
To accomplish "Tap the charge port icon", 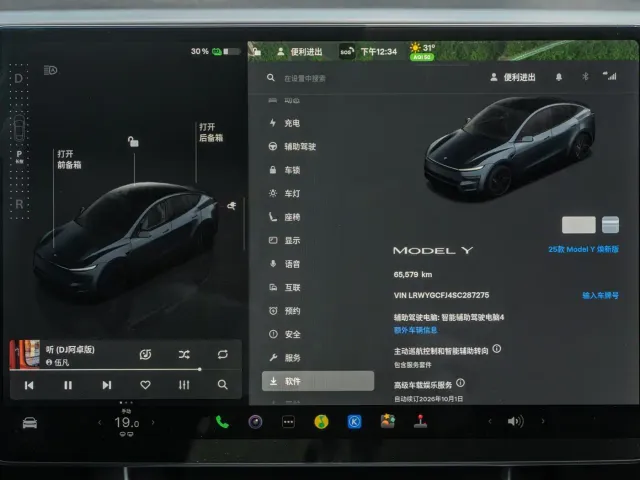I will 231,206.
